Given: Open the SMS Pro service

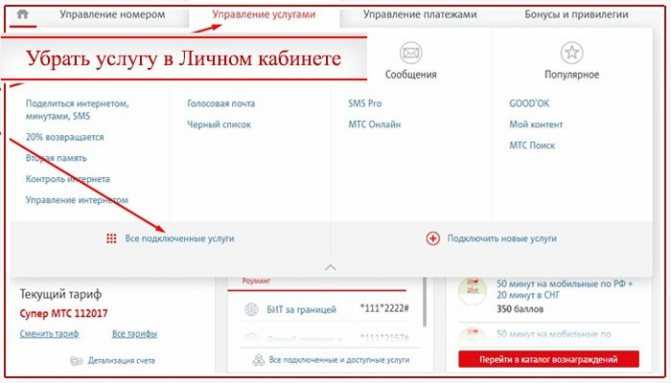Looking at the screenshot, I should tap(365, 104).
